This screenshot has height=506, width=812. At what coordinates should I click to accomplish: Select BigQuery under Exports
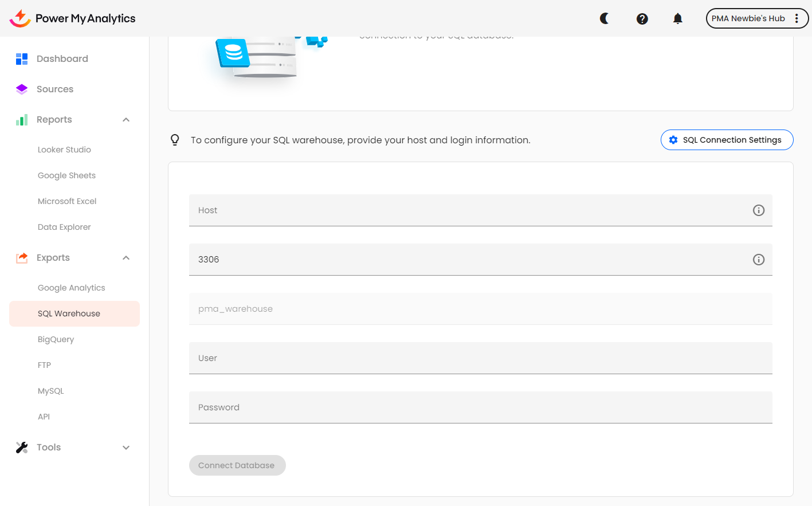tap(56, 339)
